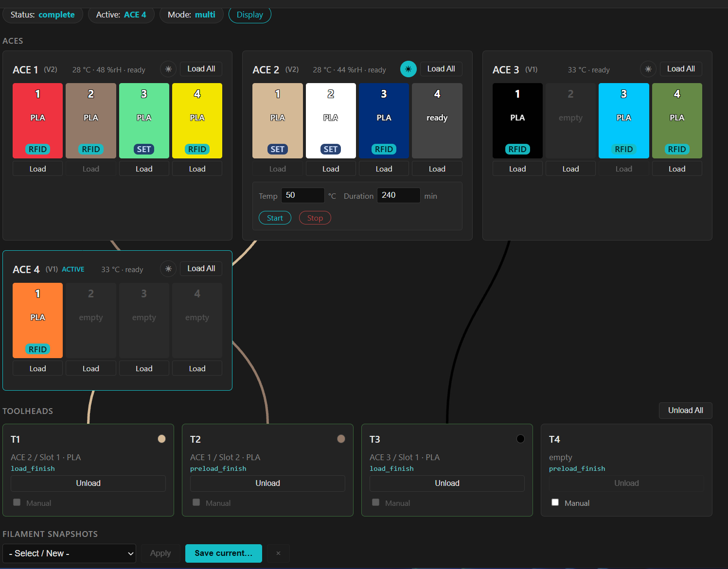Image resolution: width=728 pixels, height=569 pixels.
Task: Click Load All for ACE 3
Action: point(681,69)
